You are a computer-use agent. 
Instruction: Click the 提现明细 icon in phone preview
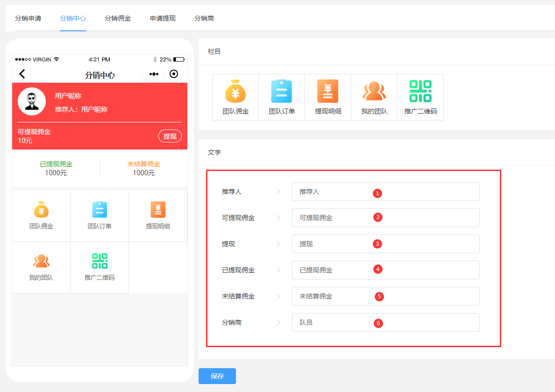[158, 210]
